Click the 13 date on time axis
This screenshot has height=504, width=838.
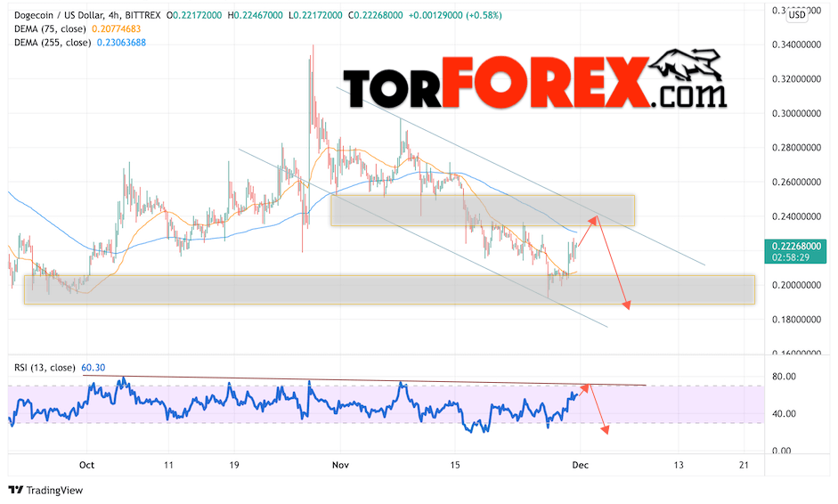(679, 465)
